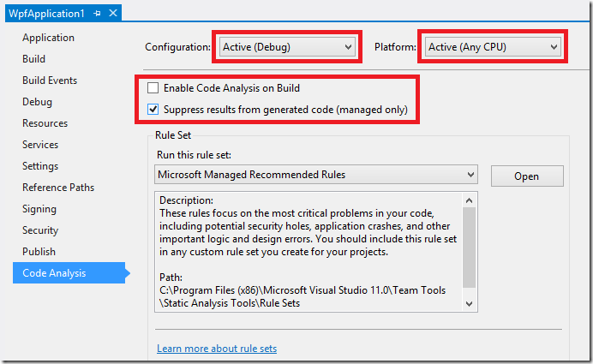The width and height of the screenshot is (593, 364).
Task: Switch to the Build page
Action: click(33, 59)
